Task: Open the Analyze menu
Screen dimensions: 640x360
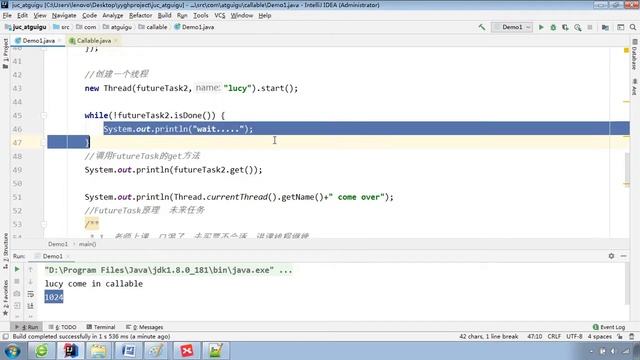Action: click(113, 15)
